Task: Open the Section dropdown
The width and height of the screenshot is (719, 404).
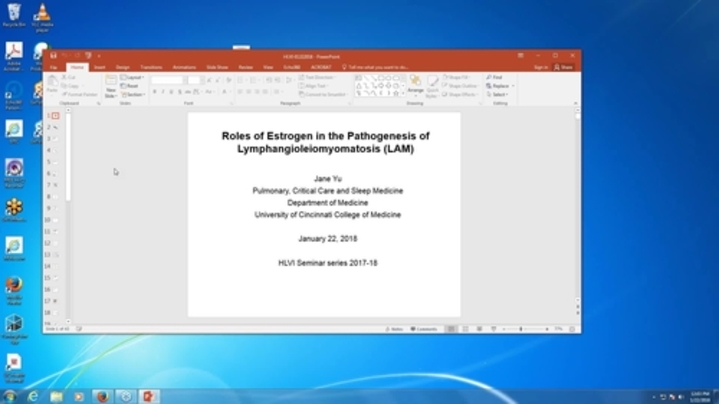Action: [133, 94]
